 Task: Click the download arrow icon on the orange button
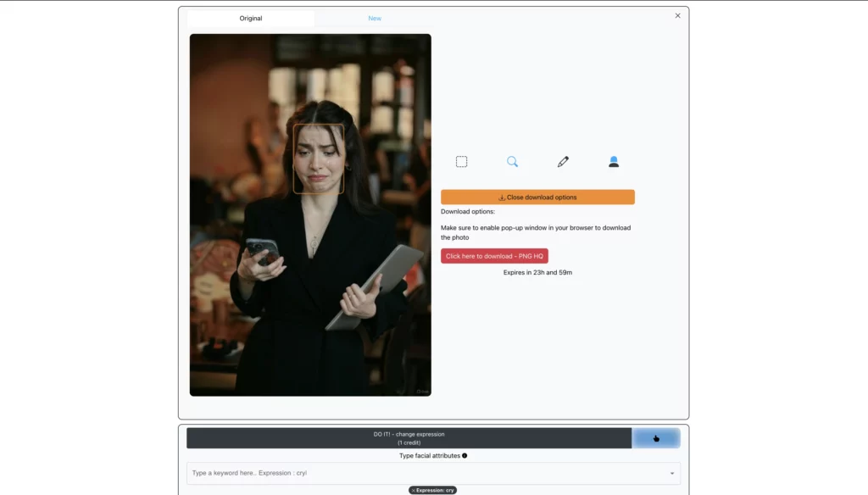(x=502, y=197)
